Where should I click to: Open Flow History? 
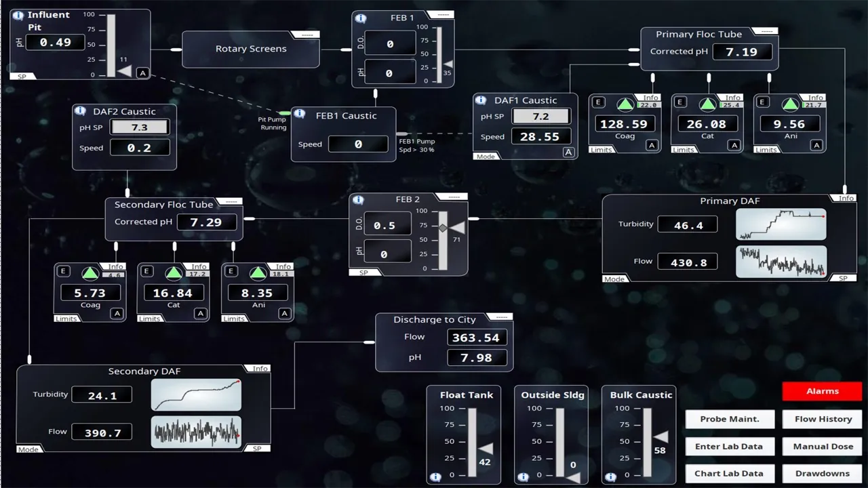point(823,419)
